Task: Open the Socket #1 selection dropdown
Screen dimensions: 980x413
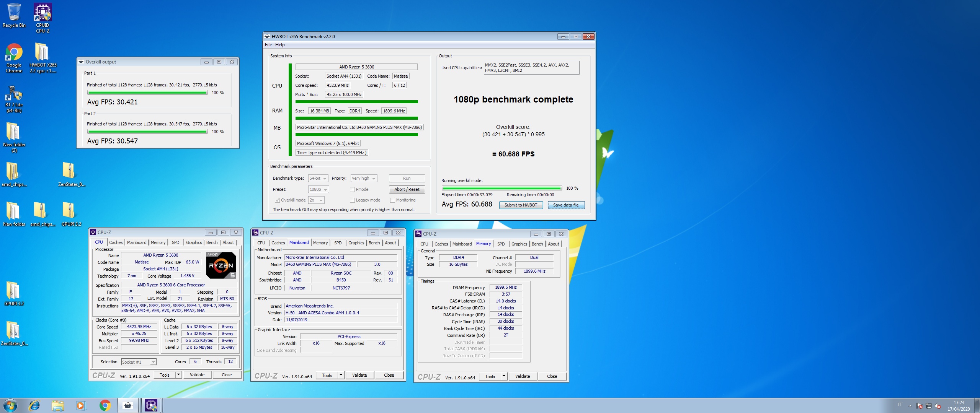Action: pyautogui.click(x=139, y=362)
